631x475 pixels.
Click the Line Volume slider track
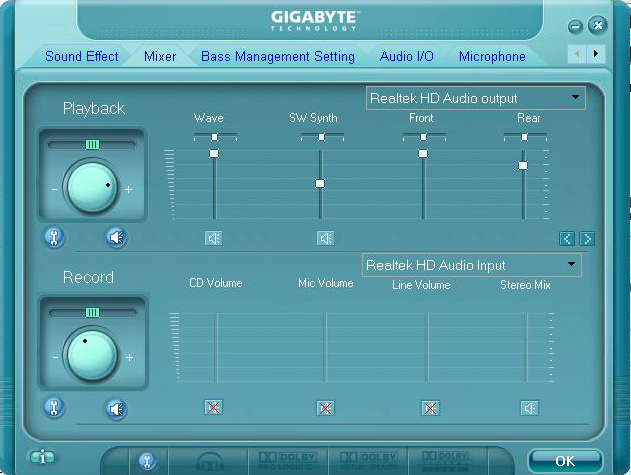pos(428,347)
